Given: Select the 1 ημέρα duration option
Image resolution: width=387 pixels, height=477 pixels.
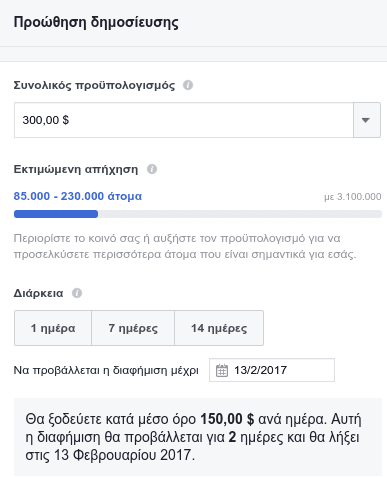Looking at the screenshot, I should click(x=53, y=328).
